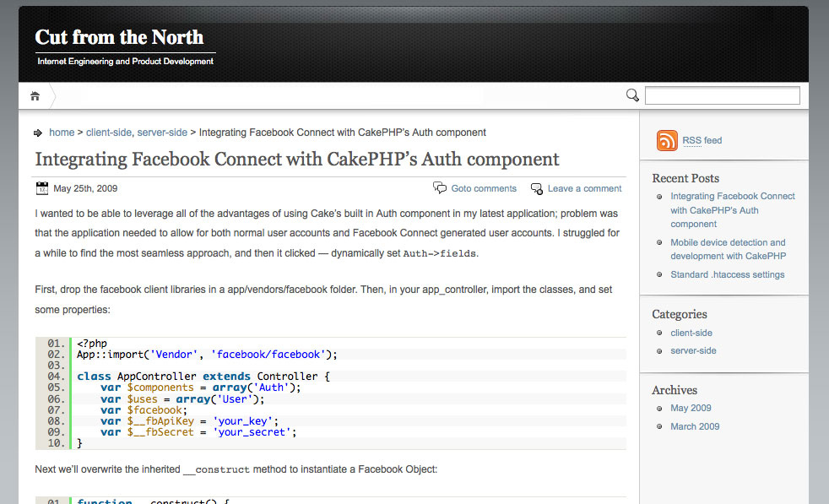Open client-side breadcrumb category
Viewport: 829px width, 504px height.
[x=108, y=133]
